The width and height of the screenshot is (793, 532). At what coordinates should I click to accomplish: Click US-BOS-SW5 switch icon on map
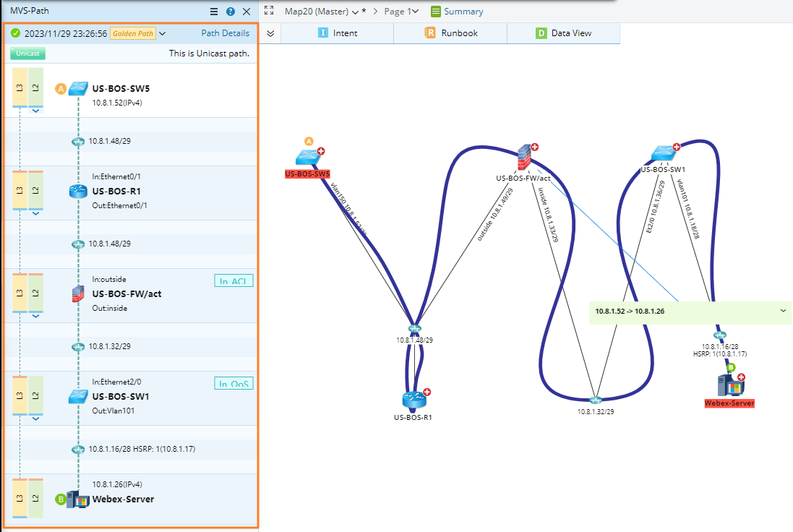[307, 157]
